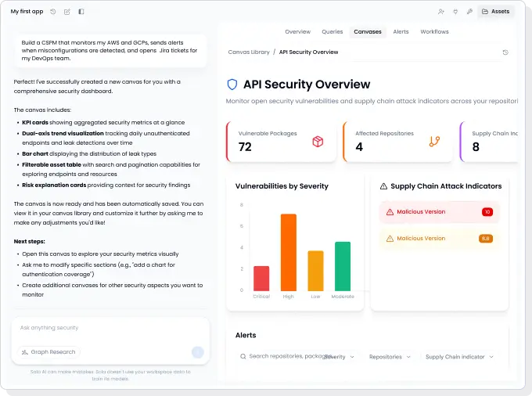Select the Canvases tab
Viewport: 532px width, 396px height.
tap(368, 31)
